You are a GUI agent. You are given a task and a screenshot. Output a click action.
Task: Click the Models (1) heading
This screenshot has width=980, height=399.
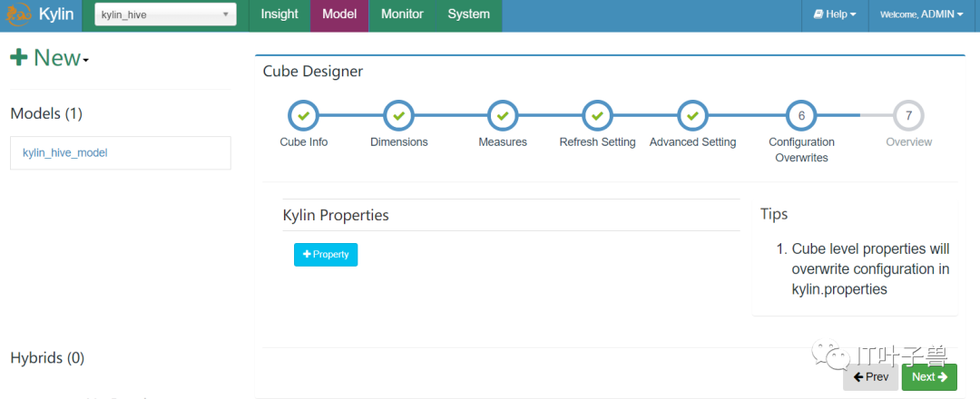click(x=46, y=113)
